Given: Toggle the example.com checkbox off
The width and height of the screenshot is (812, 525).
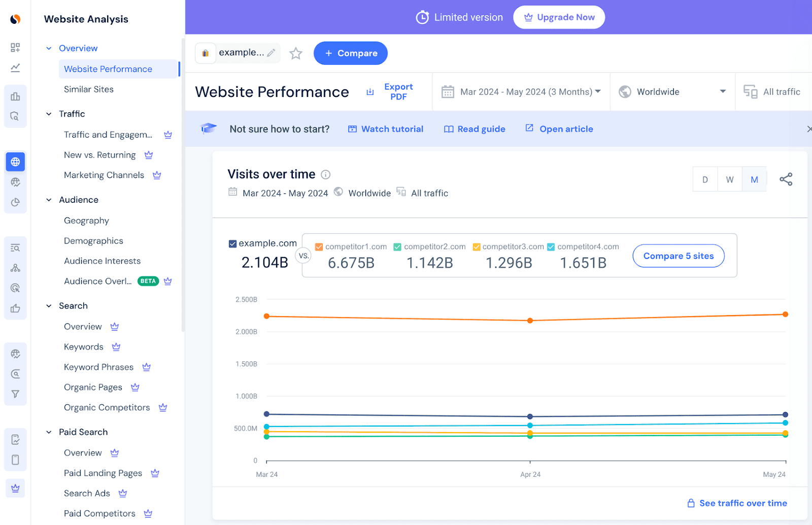Looking at the screenshot, I should click(x=232, y=243).
